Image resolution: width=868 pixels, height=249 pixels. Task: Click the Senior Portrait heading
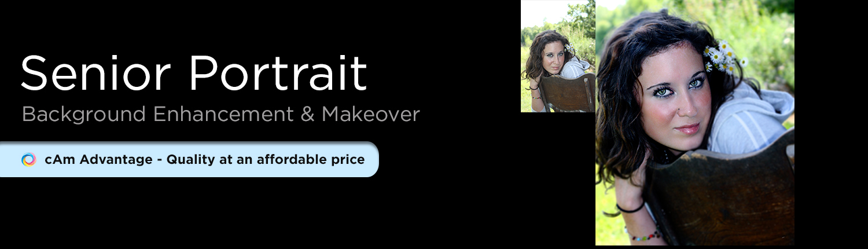(x=194, y=74)
